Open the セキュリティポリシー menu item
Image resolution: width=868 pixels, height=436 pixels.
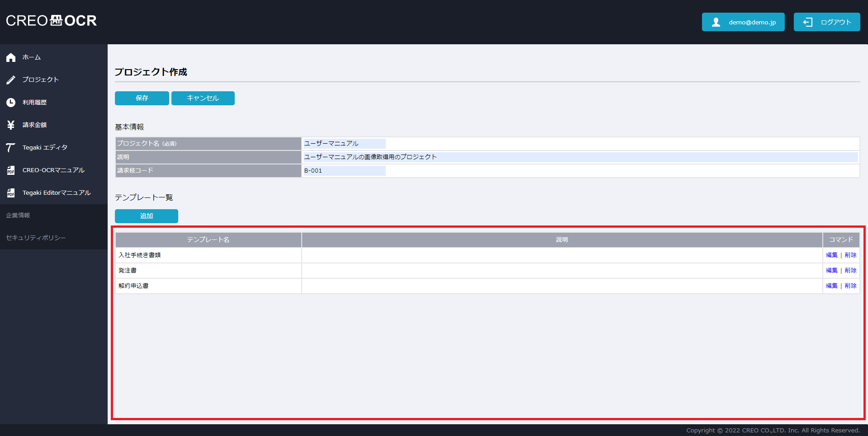pyautogui.click(x=36, y=238)
